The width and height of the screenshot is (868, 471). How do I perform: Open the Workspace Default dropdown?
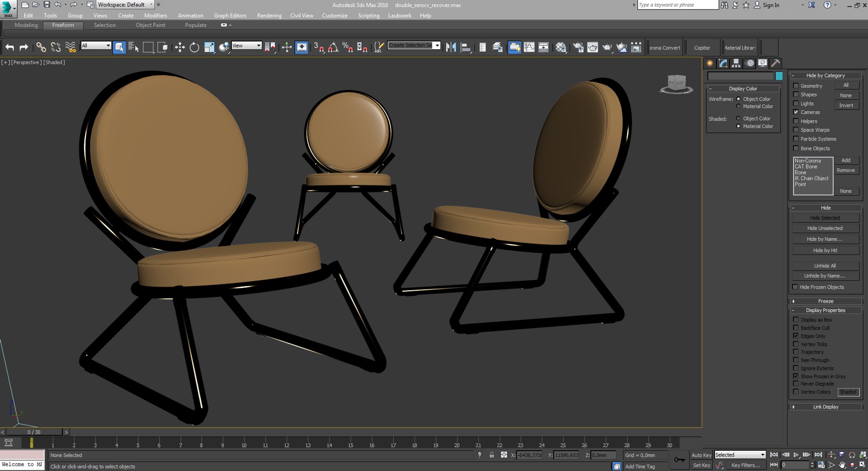[125, 5]
